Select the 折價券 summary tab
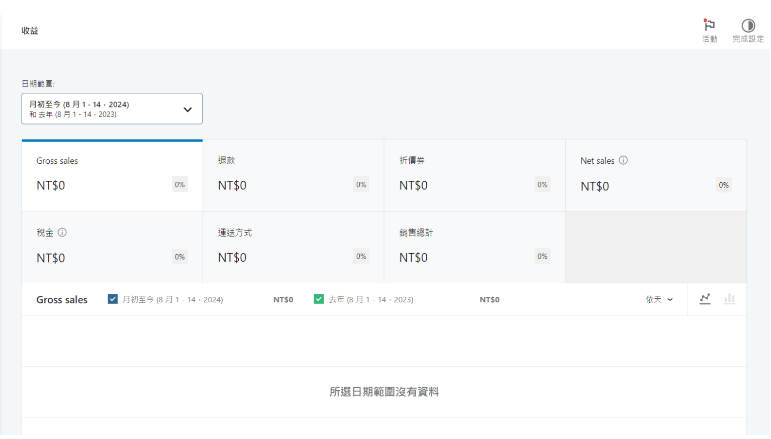771x439 pixels. pos(474,176)
